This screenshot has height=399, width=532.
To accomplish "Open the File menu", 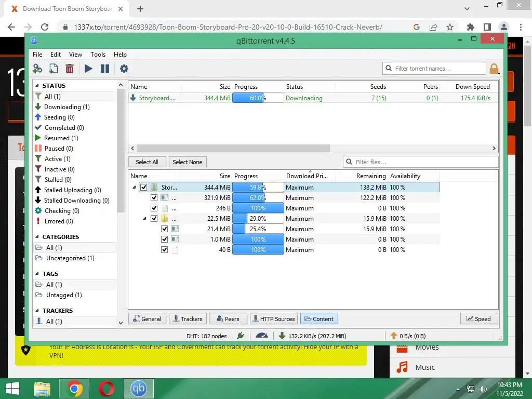I will click(x=37, y=54).
